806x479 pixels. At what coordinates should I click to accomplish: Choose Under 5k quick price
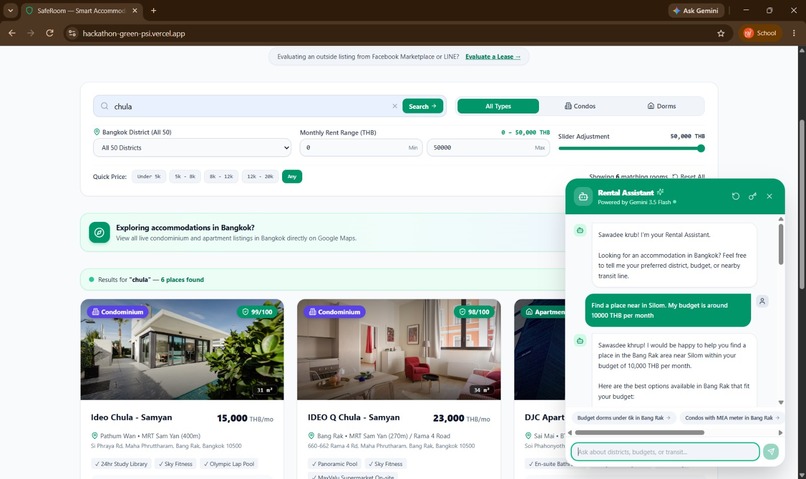[149, 176]
